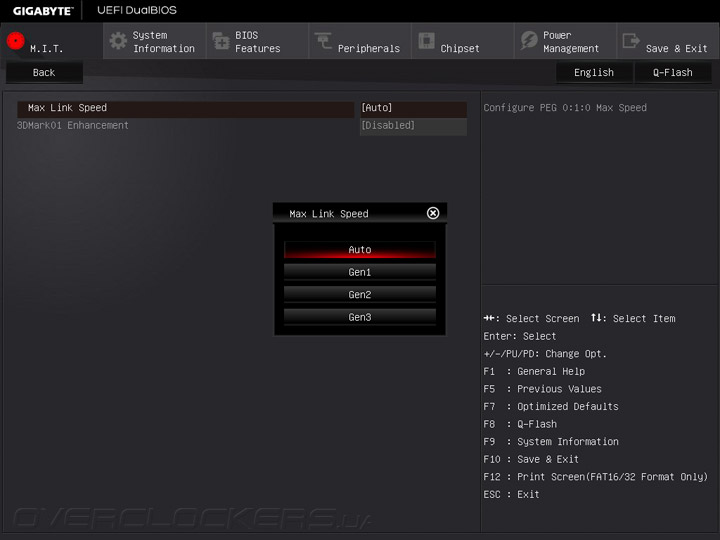This screenshot has height=540, width=720.
Task: Click the 'Enter: Select' help line
Action: pyautogui.click(x=520, y=336)
